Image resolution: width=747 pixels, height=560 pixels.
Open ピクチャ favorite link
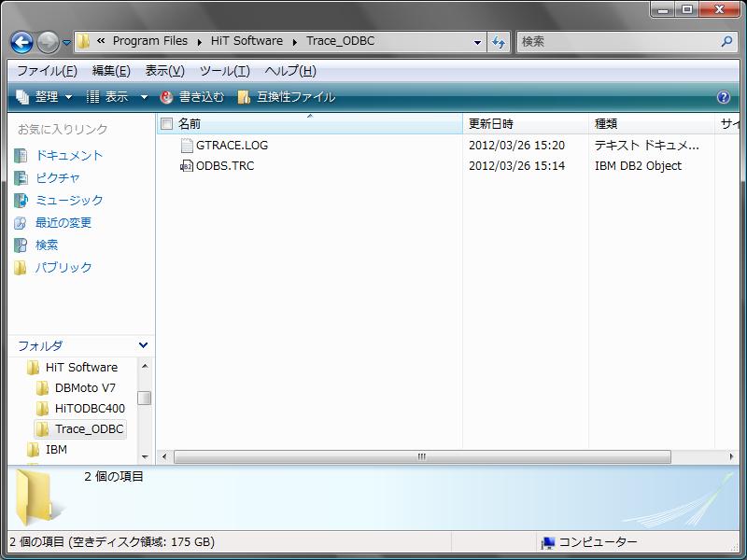tap(58, 177)
